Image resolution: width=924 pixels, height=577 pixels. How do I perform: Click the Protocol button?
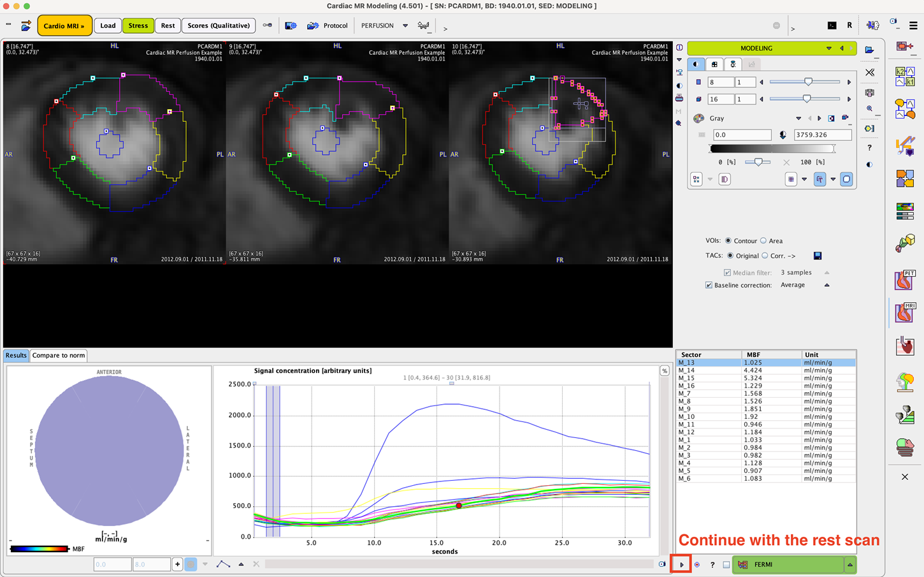tap(328, 26)
